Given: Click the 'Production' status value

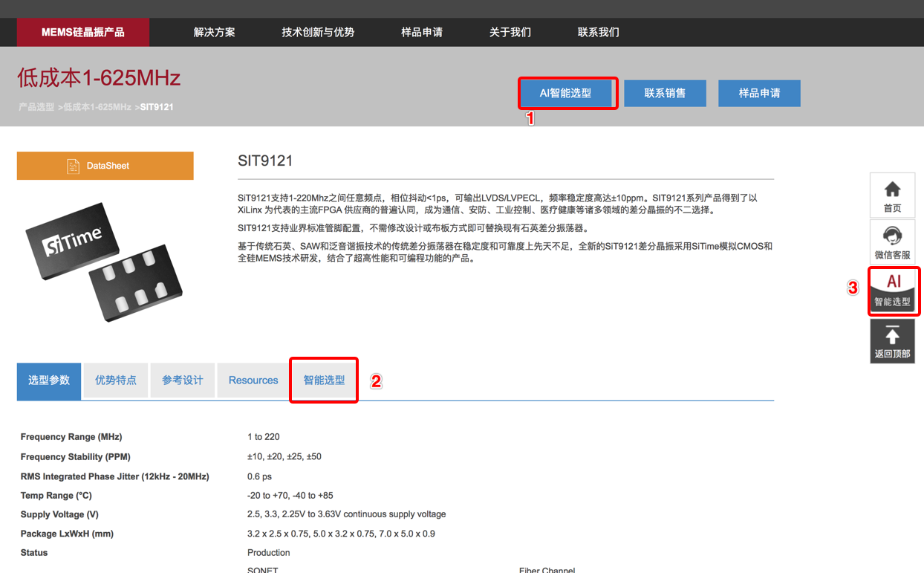Looking at the screenshot, I should coord(269,553).
